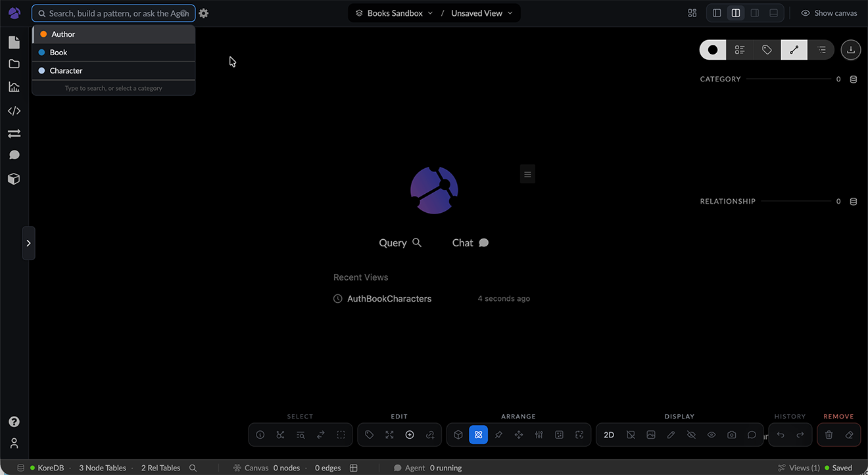Viewport: 868px width, 475px height.
Task: Click the undo arrow under History
Action: coord(781,435)
